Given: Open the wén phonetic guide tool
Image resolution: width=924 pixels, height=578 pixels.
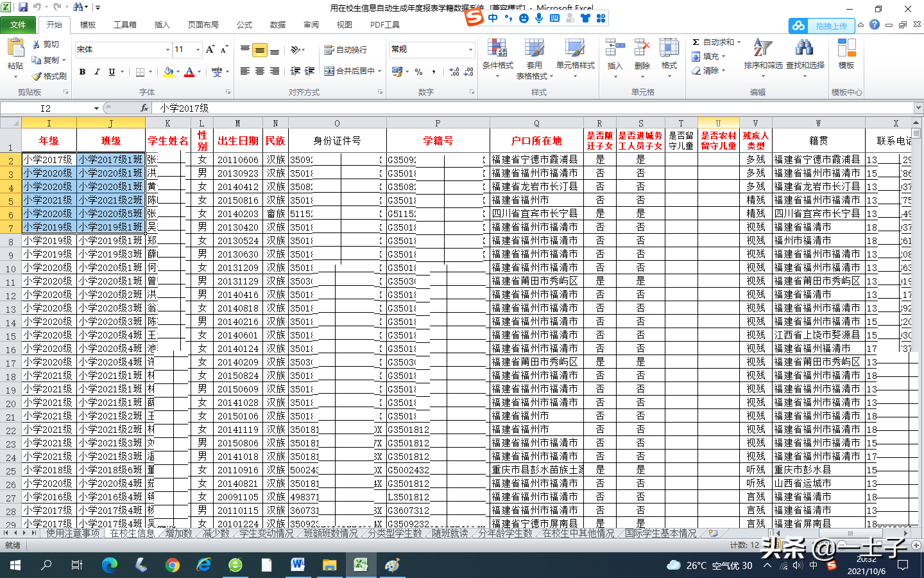Looking at the screenshot, I should (217, 72).
